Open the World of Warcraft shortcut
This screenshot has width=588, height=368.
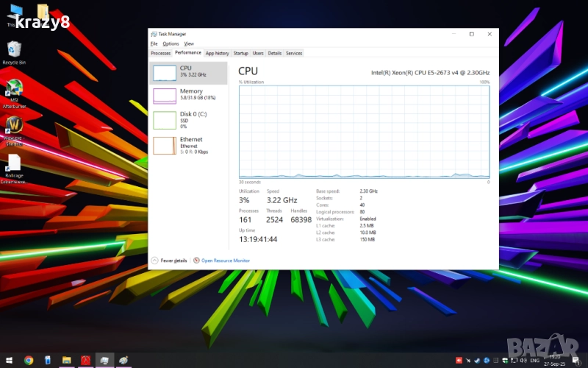tap(13, 125)
